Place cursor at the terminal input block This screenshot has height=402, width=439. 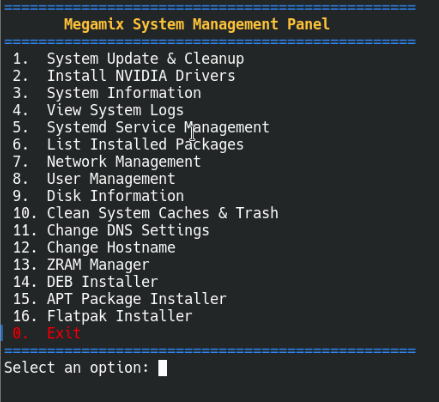point(162,368)
